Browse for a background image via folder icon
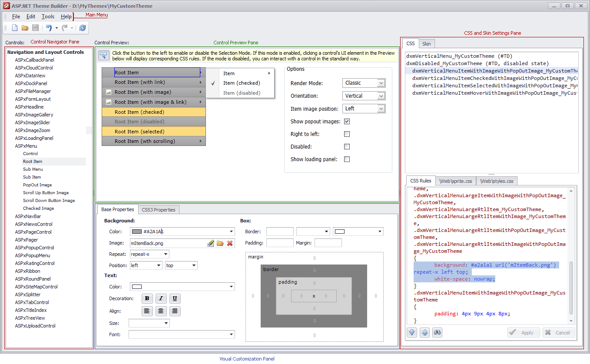This screenshot has height=364, width=590. 220,243
